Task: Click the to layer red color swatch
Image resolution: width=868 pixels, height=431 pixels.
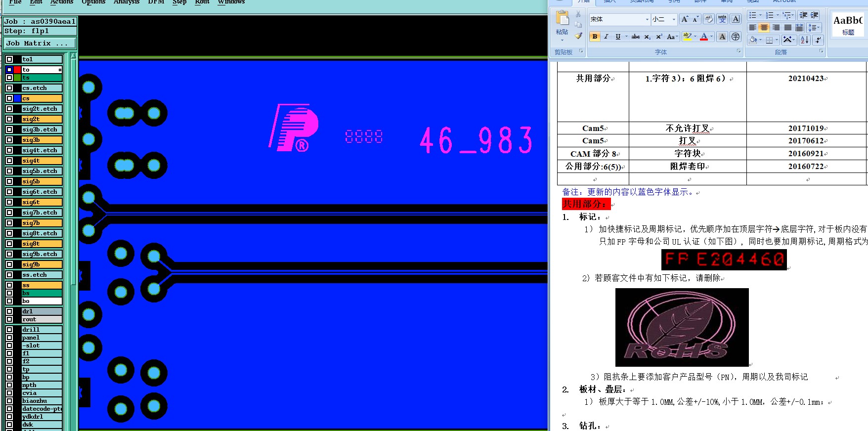Action: [17, 70]
